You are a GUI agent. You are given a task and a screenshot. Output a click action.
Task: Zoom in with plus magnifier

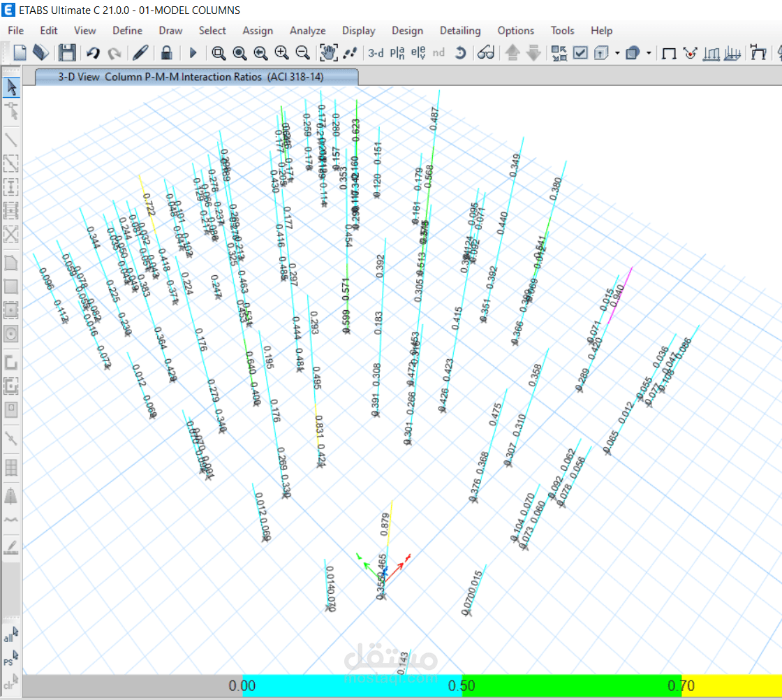(281, 52)
